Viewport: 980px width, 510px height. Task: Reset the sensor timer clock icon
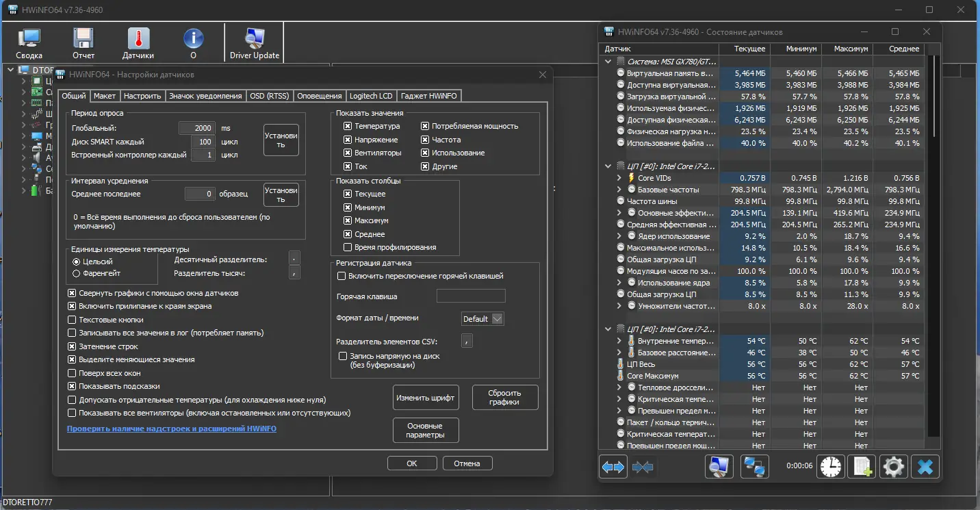click(831, 467)
